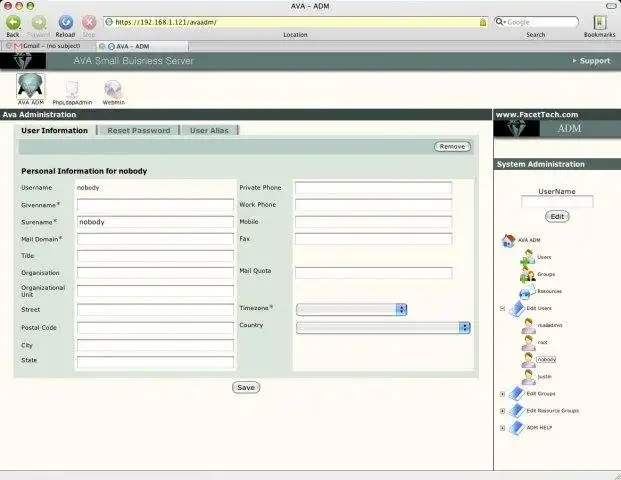
Task: Reload the page using Reload icon
Action: point(65,22)
